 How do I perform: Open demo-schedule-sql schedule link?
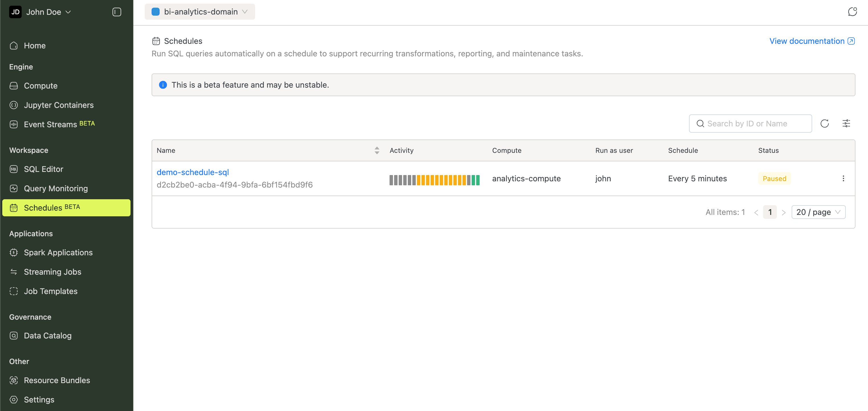coord(193,172)
